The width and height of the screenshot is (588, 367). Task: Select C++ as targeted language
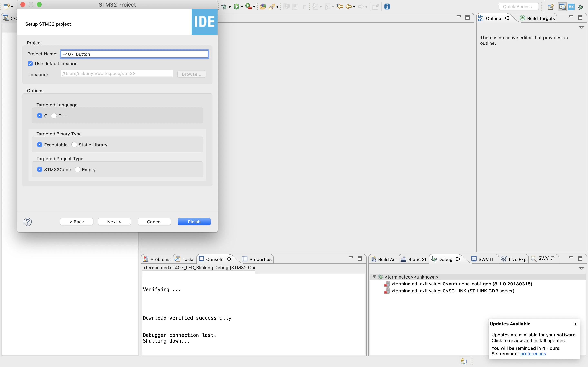[54, 116]
